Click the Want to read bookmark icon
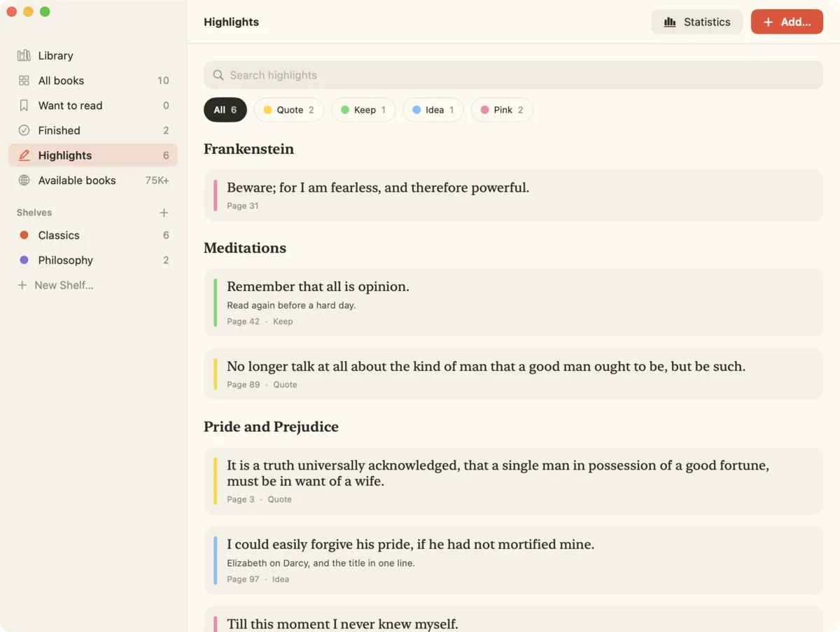Viewport: 840px width, 632px height. pos(24,106)
